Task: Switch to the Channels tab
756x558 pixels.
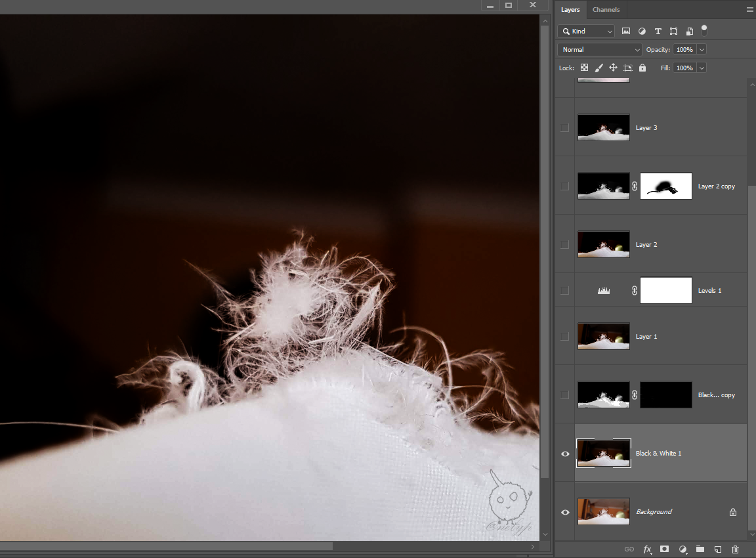Action: tap(606, 10)
